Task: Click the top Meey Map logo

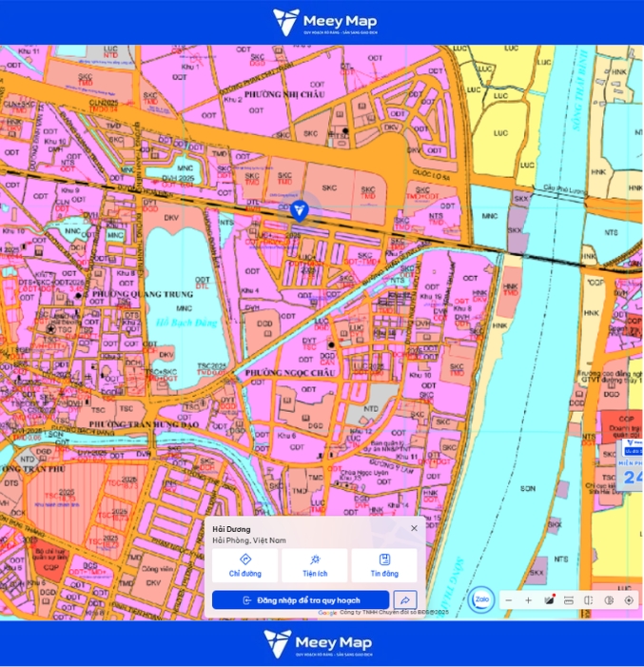Action: tap(325, 22)
